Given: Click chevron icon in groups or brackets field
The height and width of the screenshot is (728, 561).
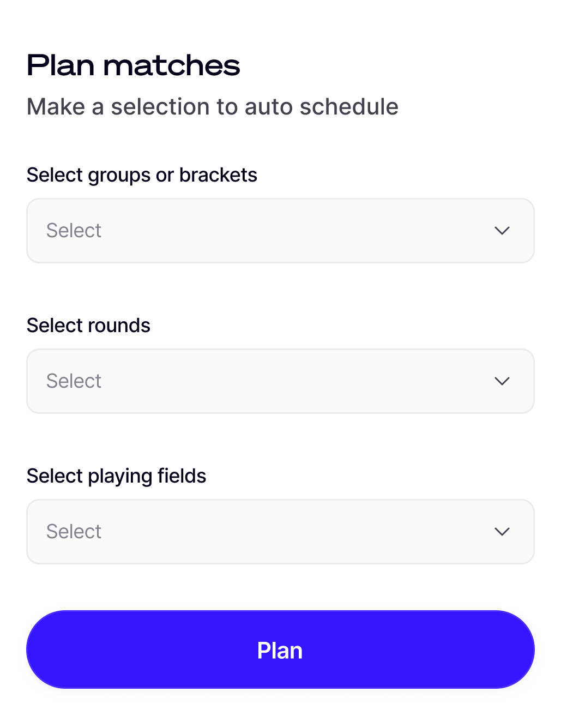Looking at the screenshot, I should tap(502, 231).
